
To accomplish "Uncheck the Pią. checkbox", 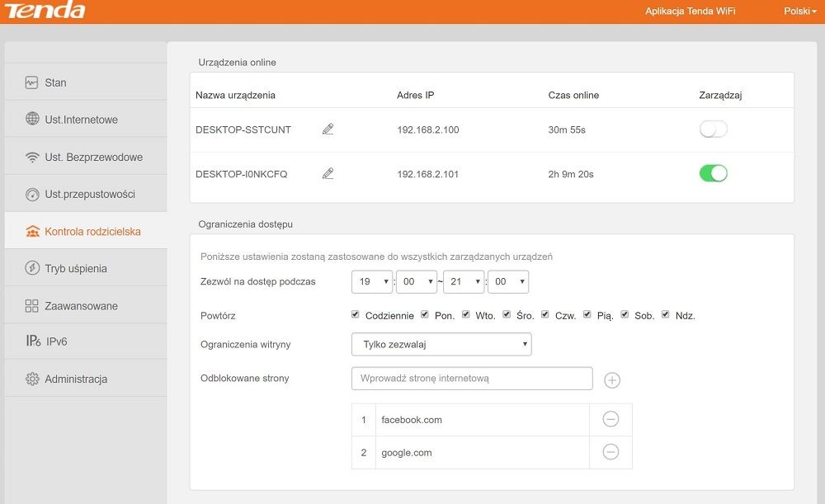I will pos(587,314).
